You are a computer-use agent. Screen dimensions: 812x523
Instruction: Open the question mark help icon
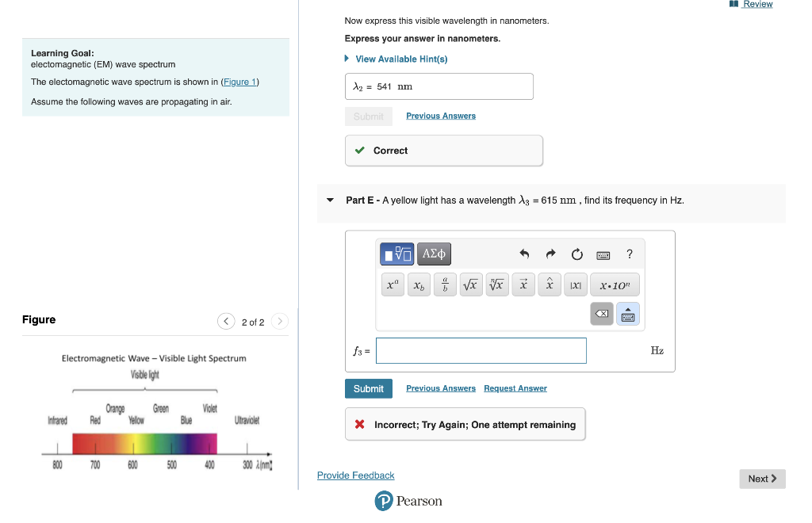click(x=629, y=254)
